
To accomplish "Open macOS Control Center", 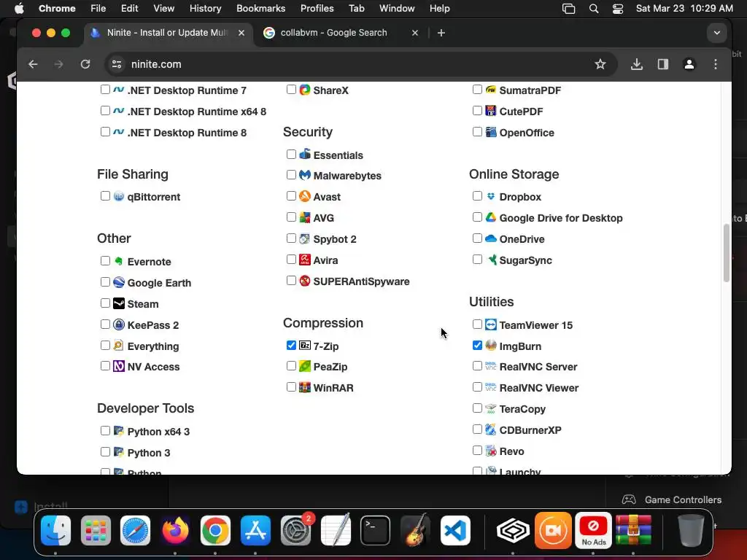I will point(617,8).
